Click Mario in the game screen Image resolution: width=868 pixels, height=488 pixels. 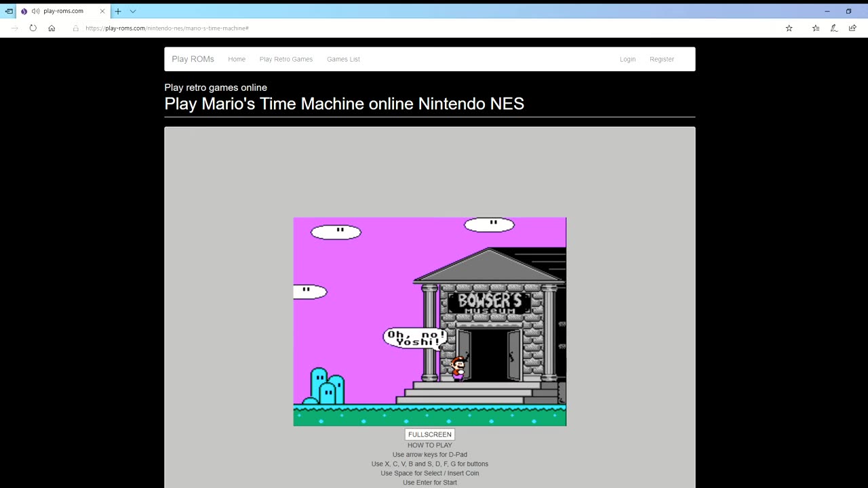[x=458, y=368]
